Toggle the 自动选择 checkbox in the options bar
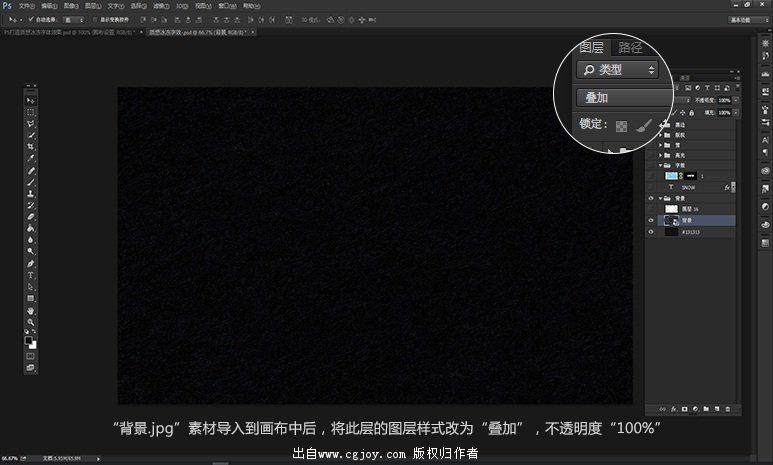Screen dimensions: 773x465 (31, 20)
